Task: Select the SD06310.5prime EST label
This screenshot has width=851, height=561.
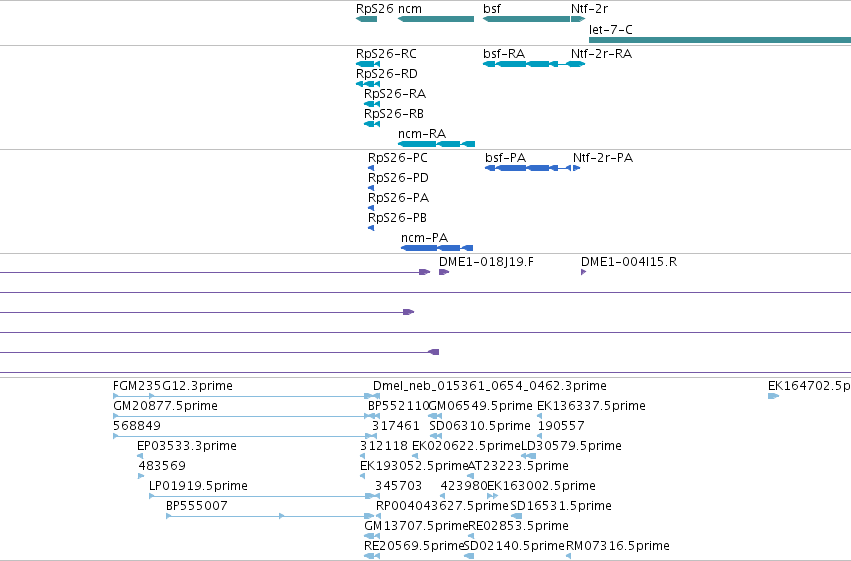Action: [x=480, y=426]
